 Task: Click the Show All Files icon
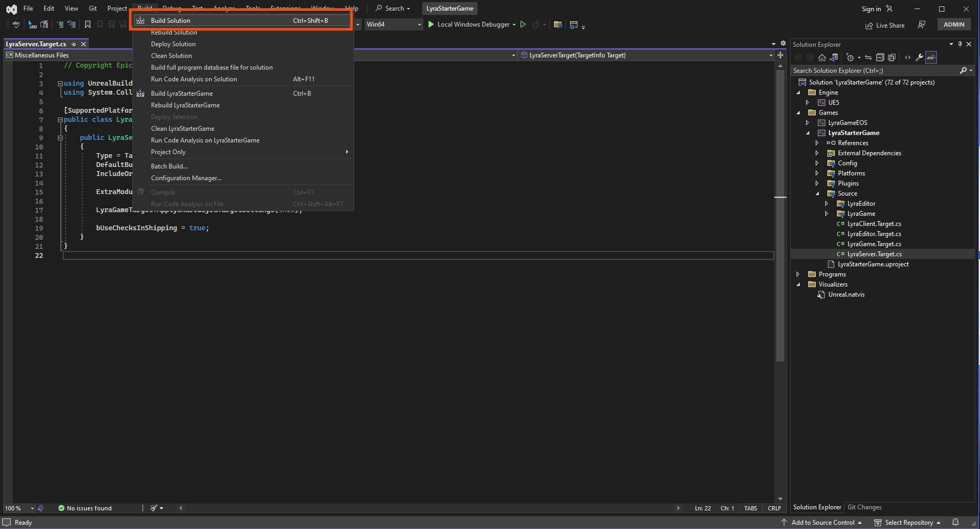[892, 57]
